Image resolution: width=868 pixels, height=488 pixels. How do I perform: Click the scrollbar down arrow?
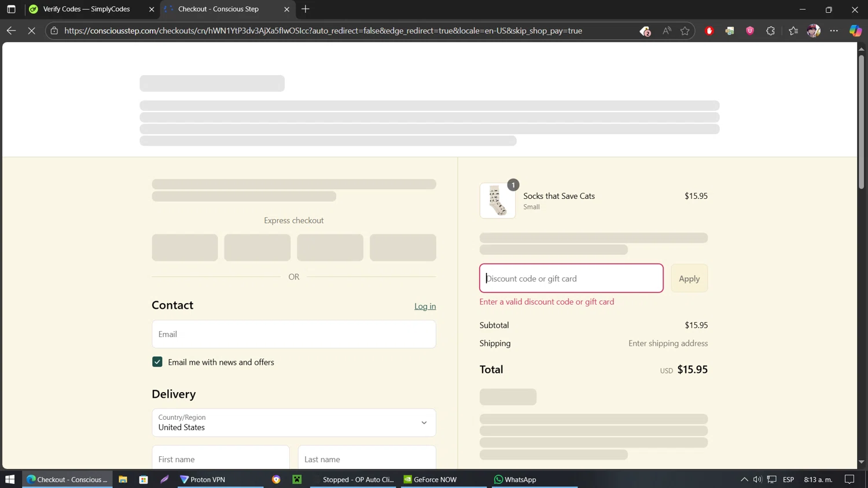pos(861,462)
